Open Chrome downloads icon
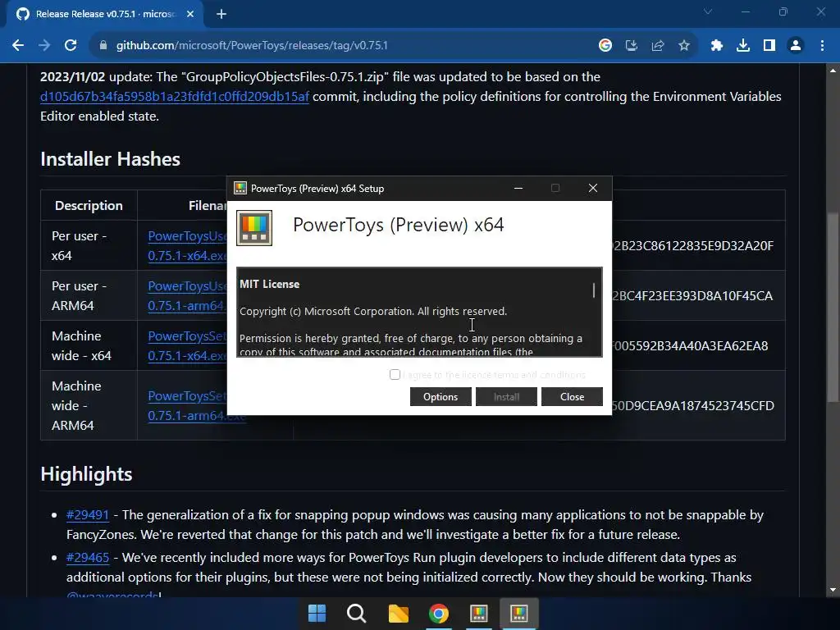 click(x=743, y=46)
